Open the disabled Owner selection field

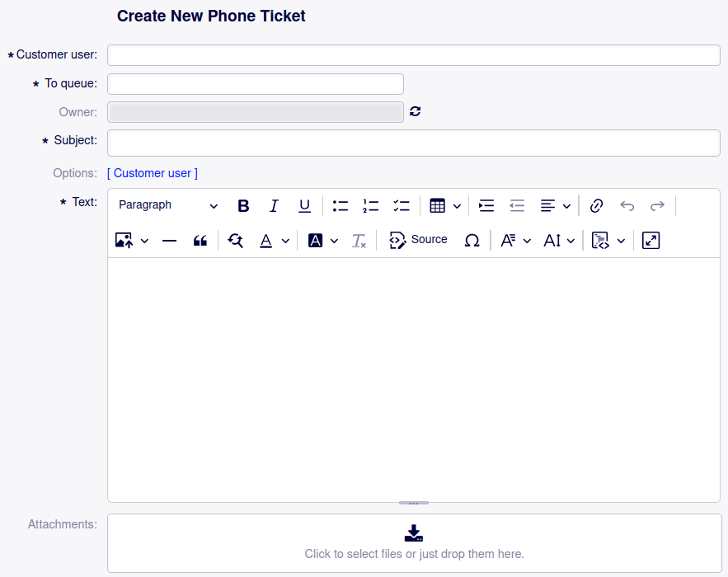point(256,112)
